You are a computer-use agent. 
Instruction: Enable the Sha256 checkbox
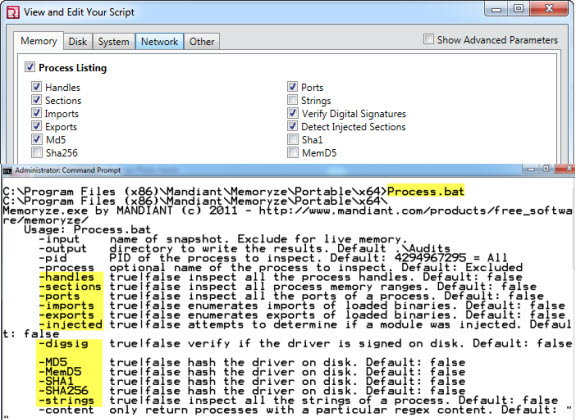point(36,152)
